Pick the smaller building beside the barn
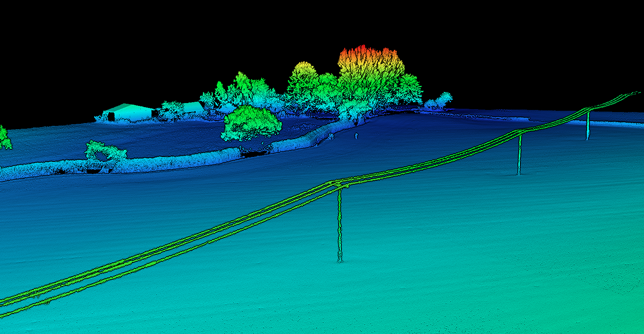Image resolution: width=644 pixels, height=334 pixels. [x=192, y=108]
